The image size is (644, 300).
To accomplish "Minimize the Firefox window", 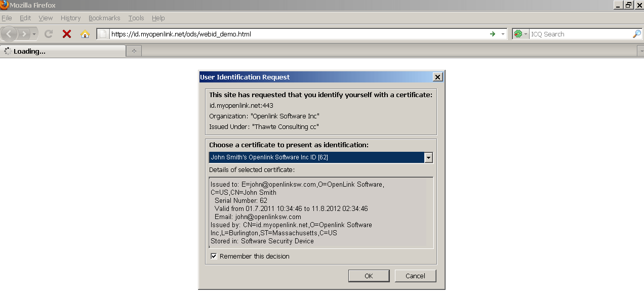I will point(618,5).
